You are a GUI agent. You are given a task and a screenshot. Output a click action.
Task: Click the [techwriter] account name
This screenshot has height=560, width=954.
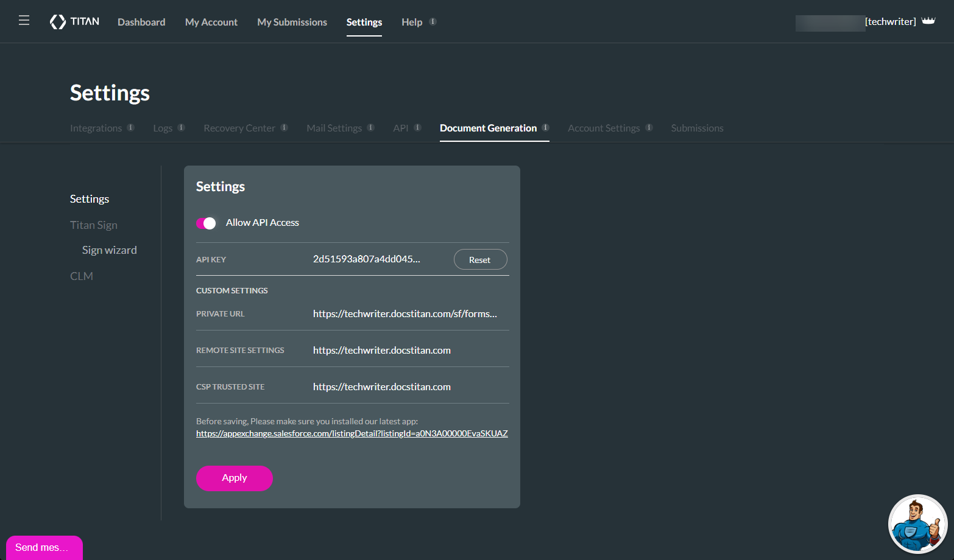890,21
